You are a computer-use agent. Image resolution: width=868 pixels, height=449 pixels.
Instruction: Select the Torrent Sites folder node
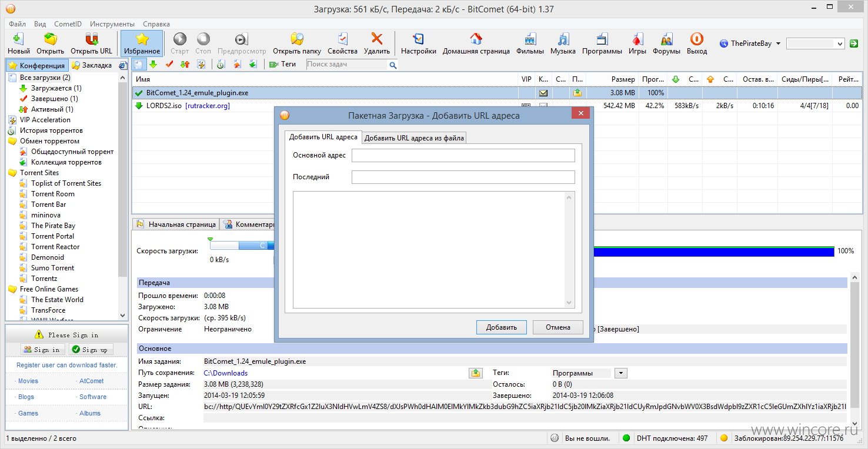coord(34,173)
